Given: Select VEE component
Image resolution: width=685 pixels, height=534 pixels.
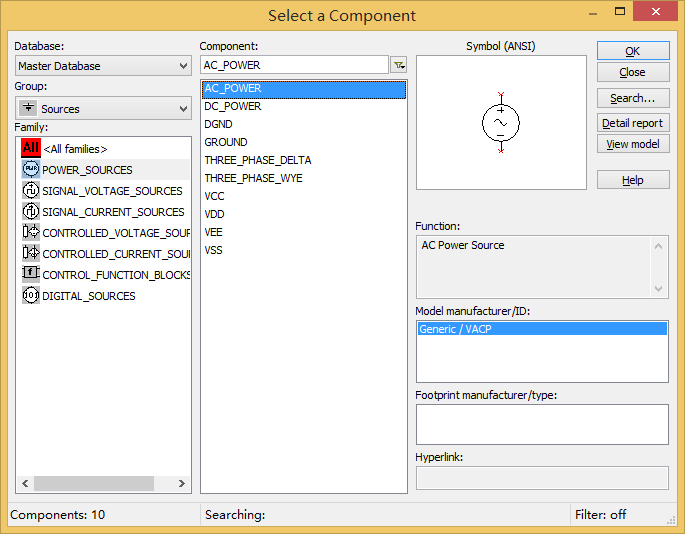Looking at the screenshot, I should pos(213,232).
